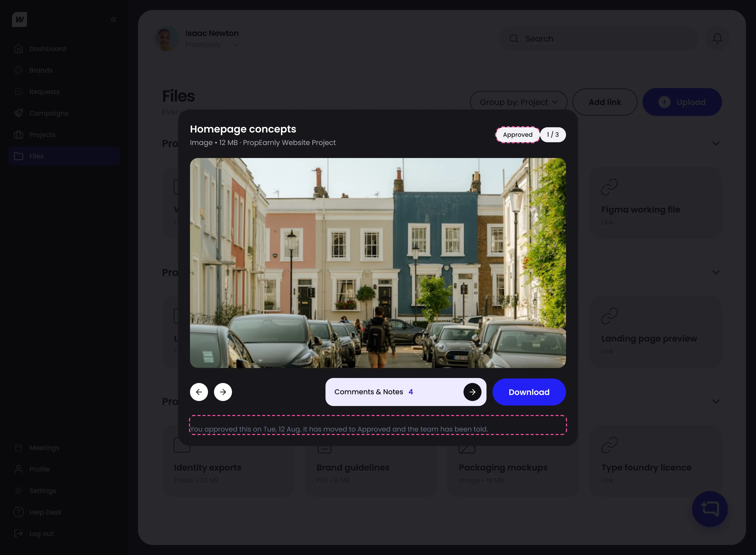Open the Figma working file link card
This screenshot has width=756, height=555.
pos(656,203)
